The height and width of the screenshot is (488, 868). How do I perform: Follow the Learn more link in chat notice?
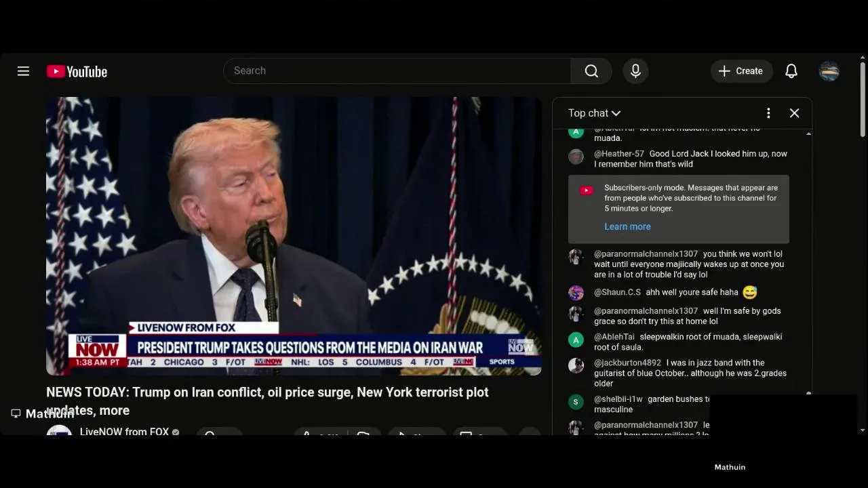627,226
